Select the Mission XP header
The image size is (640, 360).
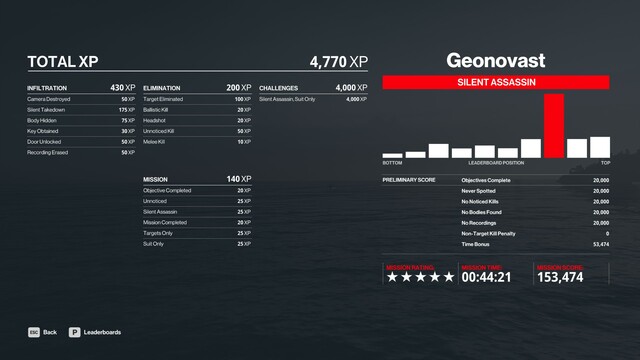(197, 179)
